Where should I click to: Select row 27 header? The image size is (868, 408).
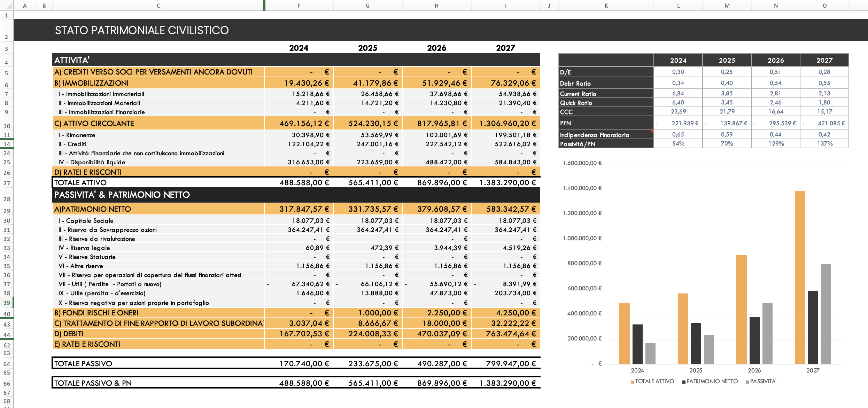(x=7, y=183)
